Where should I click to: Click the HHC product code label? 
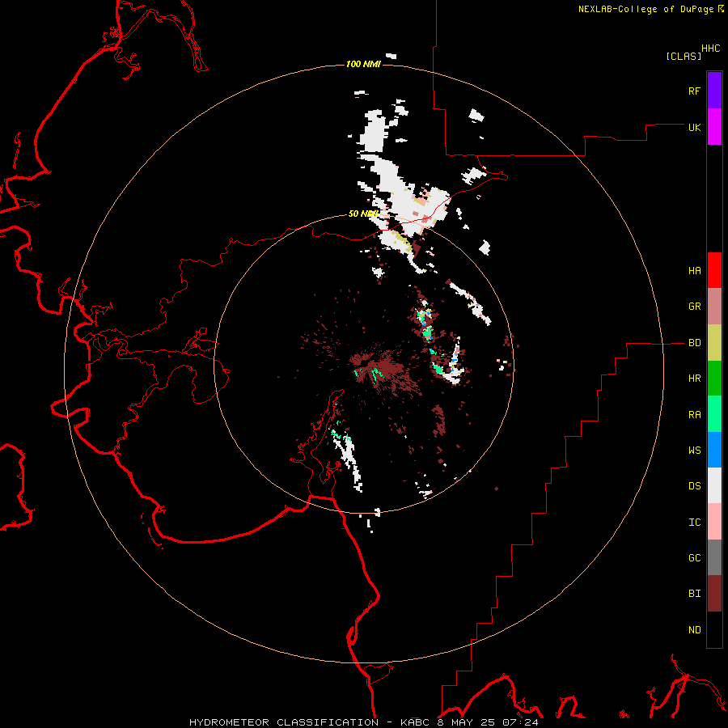(710, 49)
